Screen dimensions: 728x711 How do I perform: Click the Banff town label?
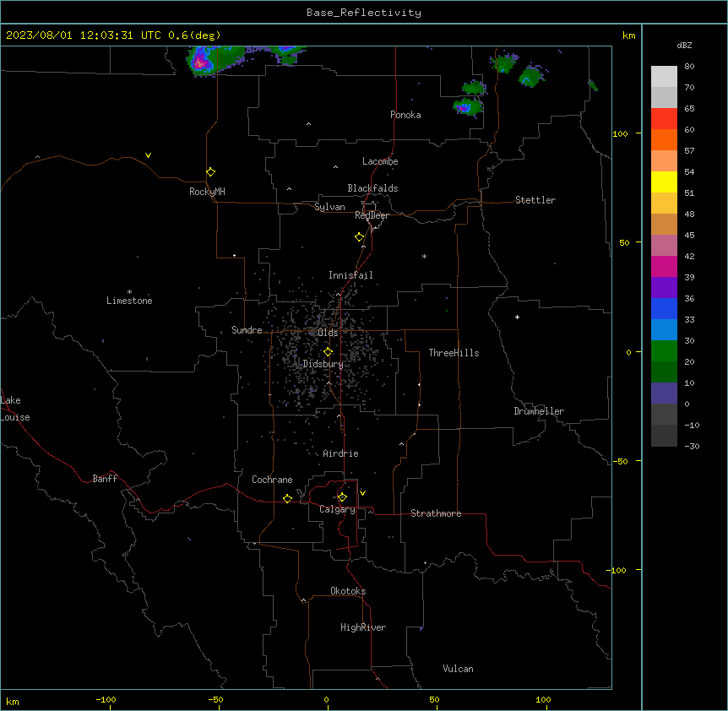tap(105, 479)
